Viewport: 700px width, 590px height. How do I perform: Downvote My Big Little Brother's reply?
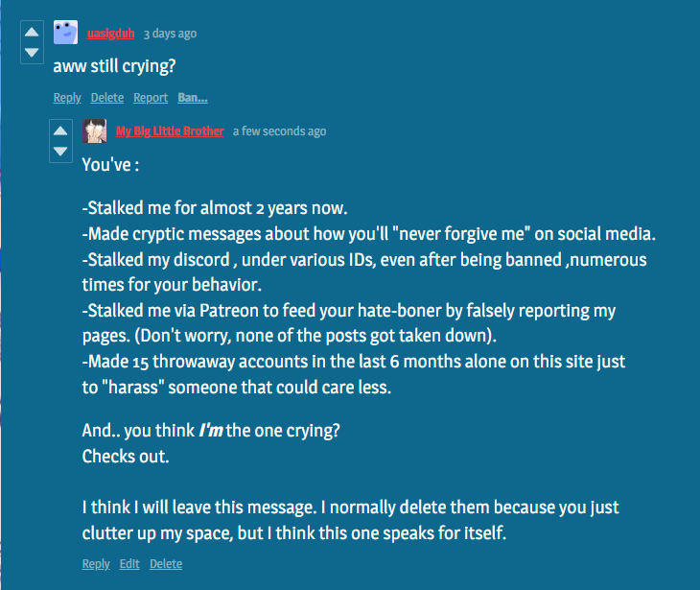pyautogui.click(x=60, y=152)
